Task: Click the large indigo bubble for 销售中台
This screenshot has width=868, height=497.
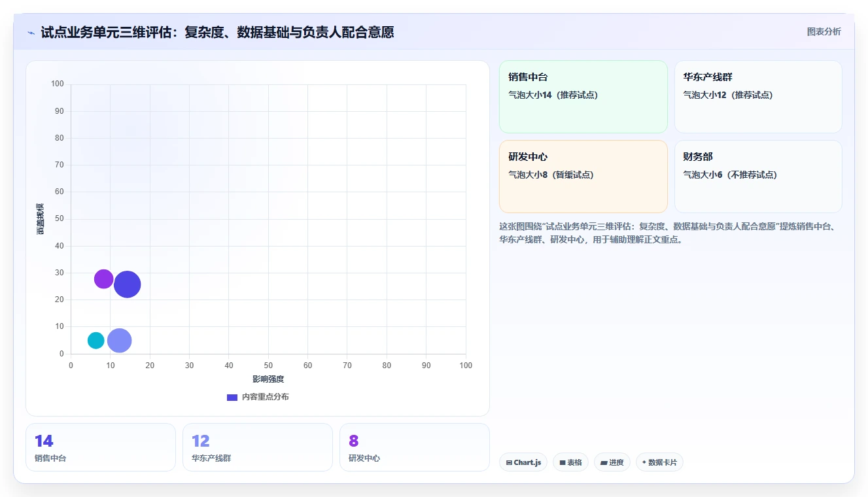Action: point(128,284)
